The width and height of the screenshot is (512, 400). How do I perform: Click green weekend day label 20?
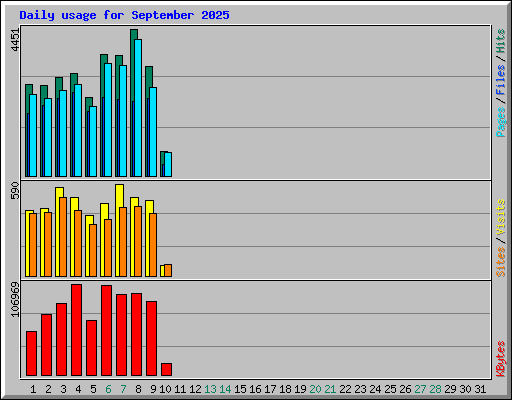(x=315, y=389)
